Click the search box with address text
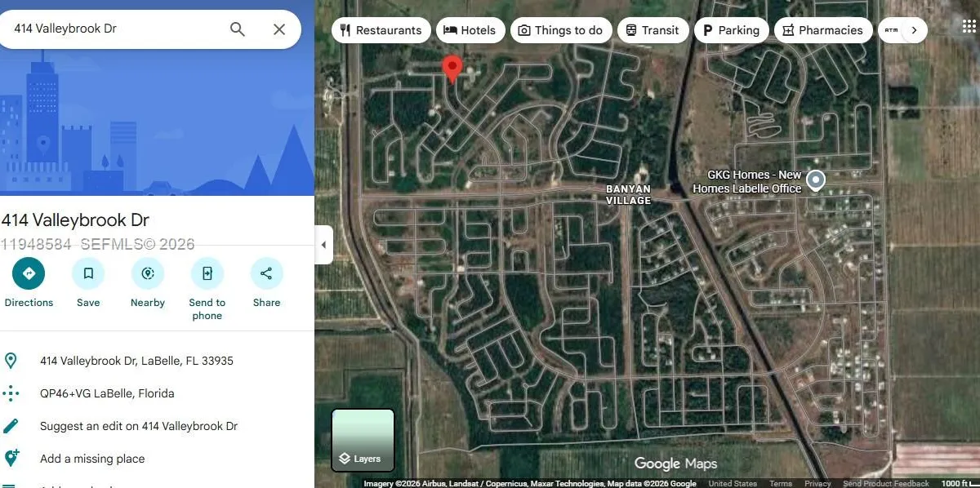Screen dimensions: 980x488 click(x=114, y=29)
